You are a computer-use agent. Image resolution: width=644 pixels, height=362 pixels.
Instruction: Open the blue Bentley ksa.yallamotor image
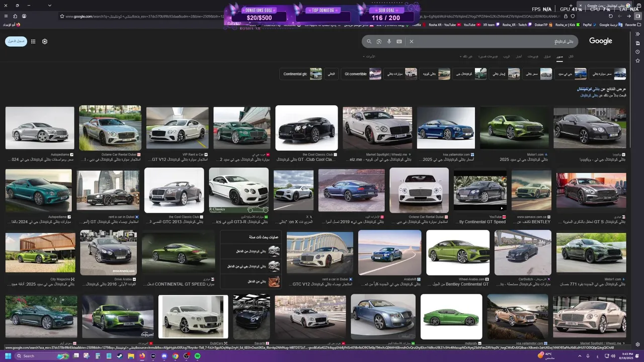pos(446,128)
